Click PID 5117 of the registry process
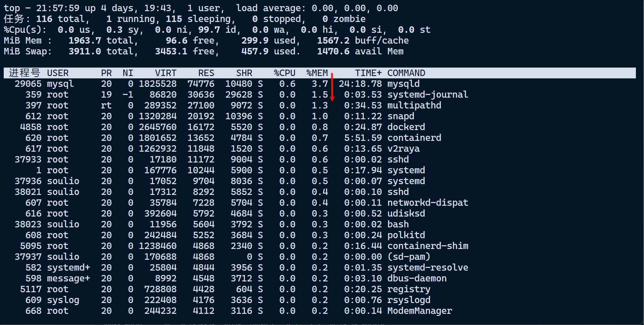The height and width of the screenshot is (325, 644). [30, 289]
